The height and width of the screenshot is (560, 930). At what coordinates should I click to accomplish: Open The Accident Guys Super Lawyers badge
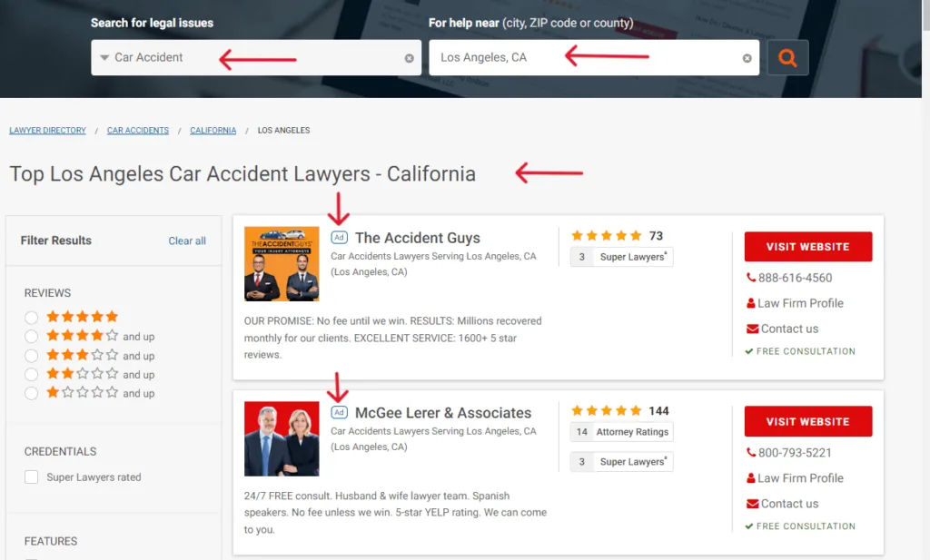[x=621, y=257]
